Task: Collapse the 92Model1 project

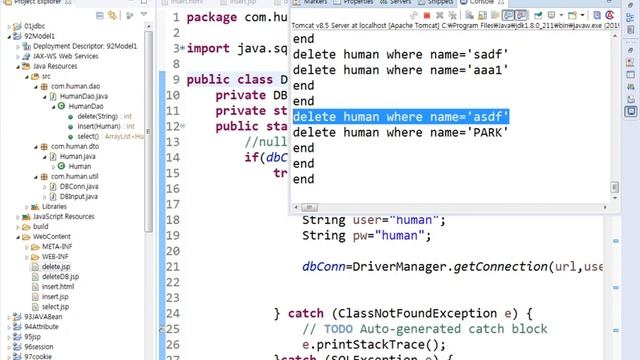Action: pos(9,36)
